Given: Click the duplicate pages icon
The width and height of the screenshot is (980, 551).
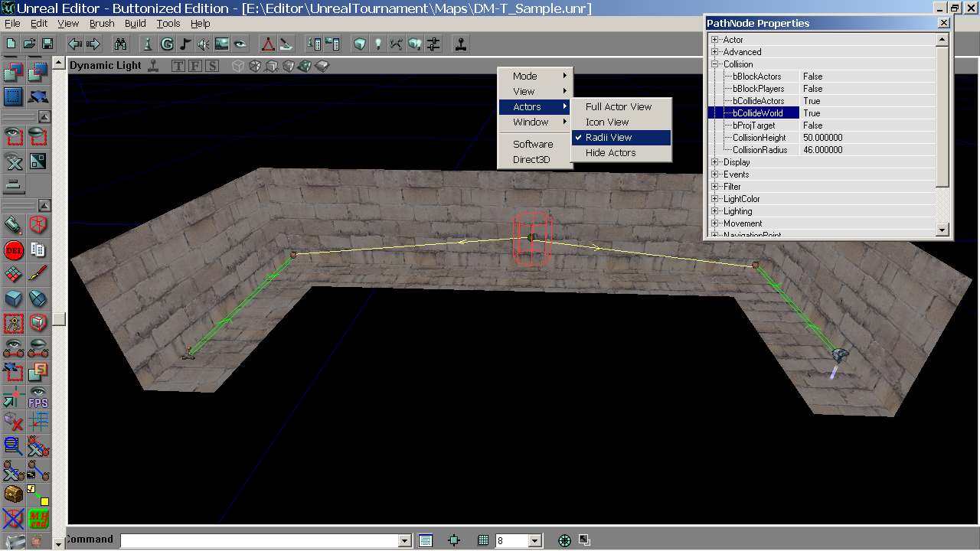Looking at the screenshot, I should (38, 249).
